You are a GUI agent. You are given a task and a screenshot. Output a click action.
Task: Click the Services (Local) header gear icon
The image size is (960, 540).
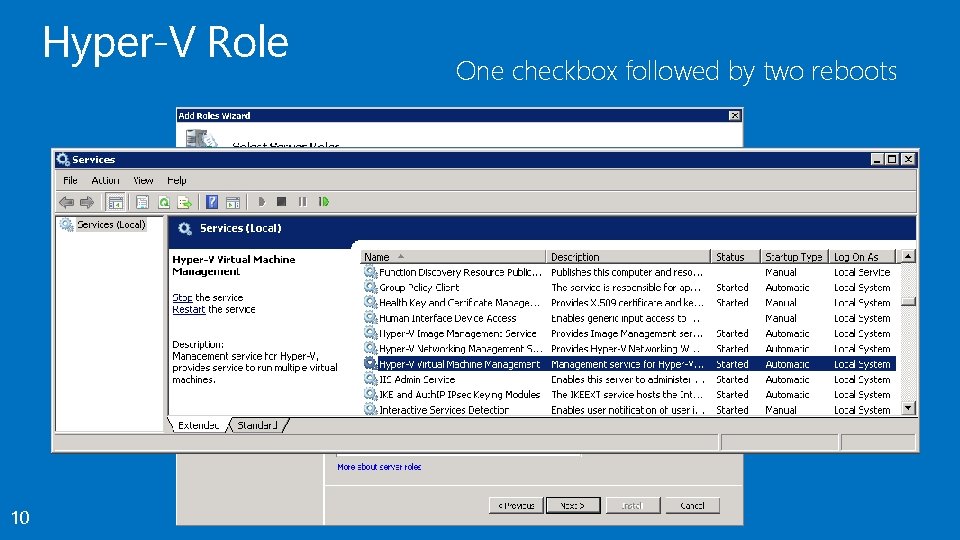click(185, 228)
